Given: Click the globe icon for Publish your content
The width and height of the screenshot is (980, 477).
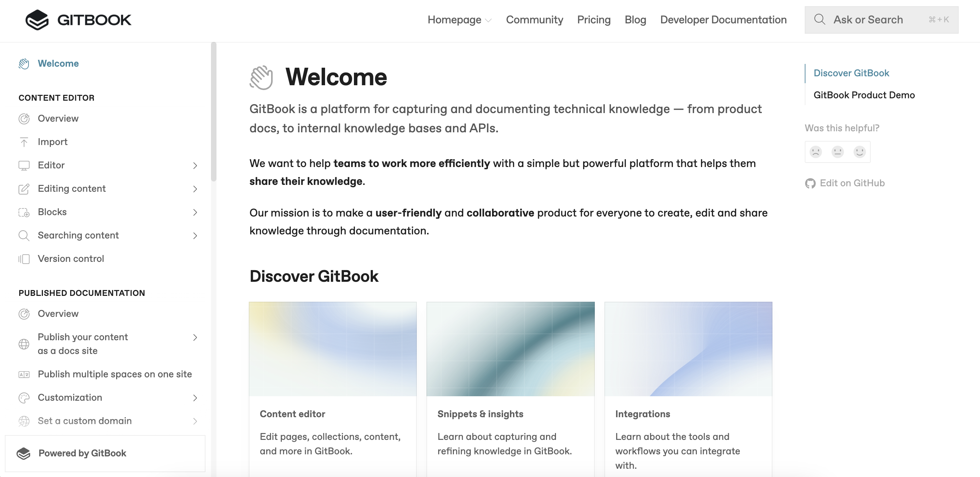Looking at the screenshot, I should pyautogui.click(x=24, y=344).
